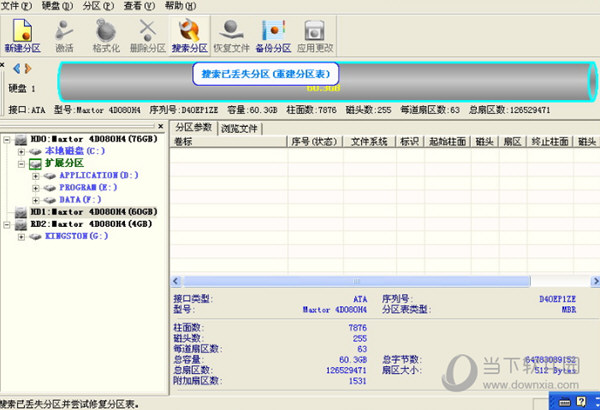600x410 pixels.
Task: Switch to the 浏览文件 tab
Action: click(240, 128)
